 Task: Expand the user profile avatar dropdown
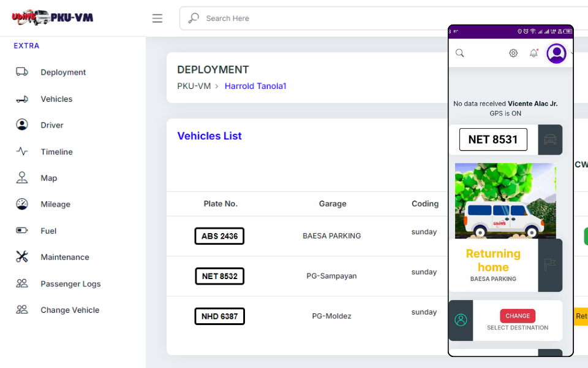tap(557, 53)
